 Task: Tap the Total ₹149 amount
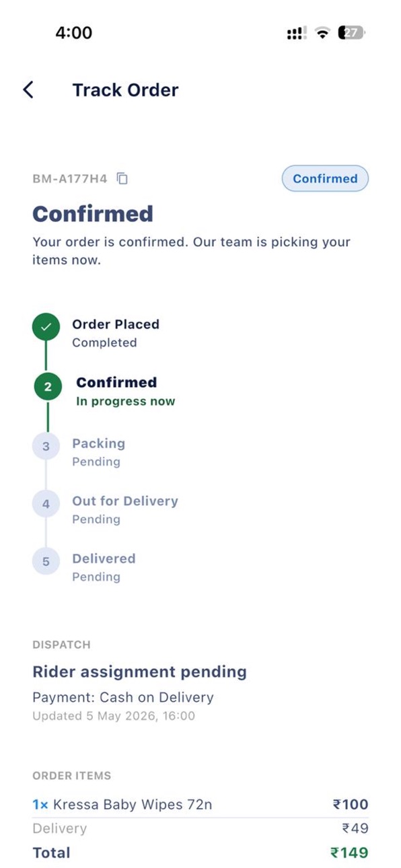click(349, 853)
